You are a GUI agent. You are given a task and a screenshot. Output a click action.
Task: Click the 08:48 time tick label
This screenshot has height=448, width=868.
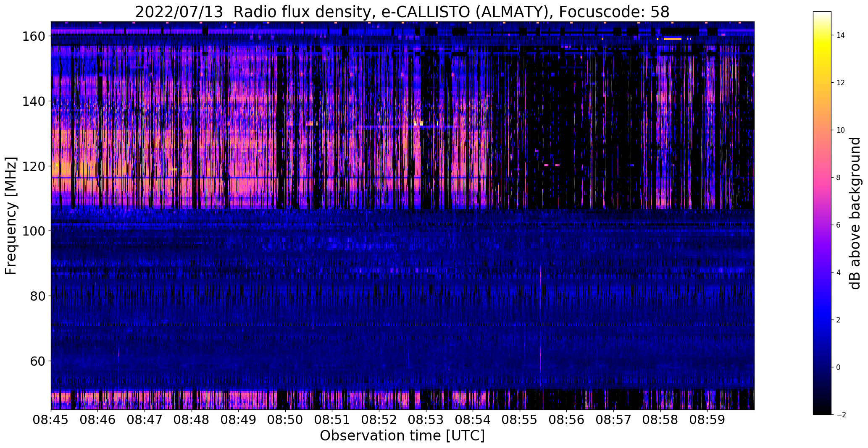pos(192,420)
